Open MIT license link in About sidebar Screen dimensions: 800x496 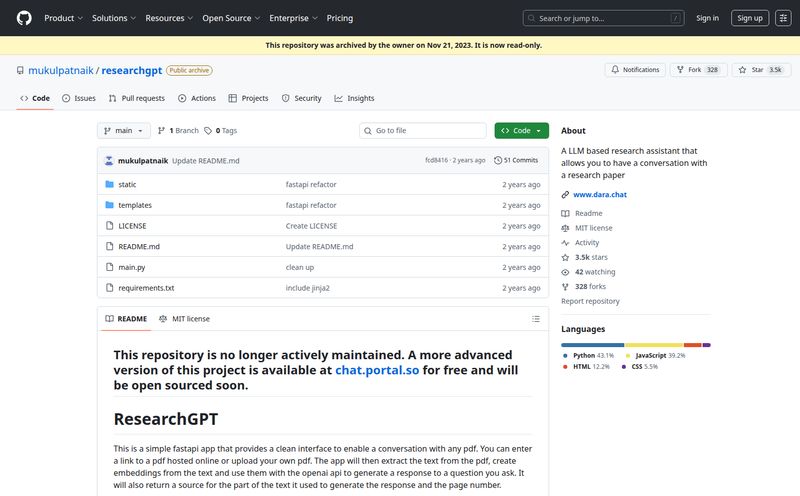(587, 228)
